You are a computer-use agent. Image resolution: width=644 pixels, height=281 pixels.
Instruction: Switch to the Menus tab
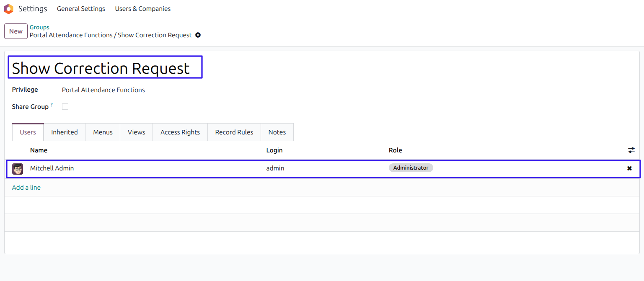[x=103, y=132]
